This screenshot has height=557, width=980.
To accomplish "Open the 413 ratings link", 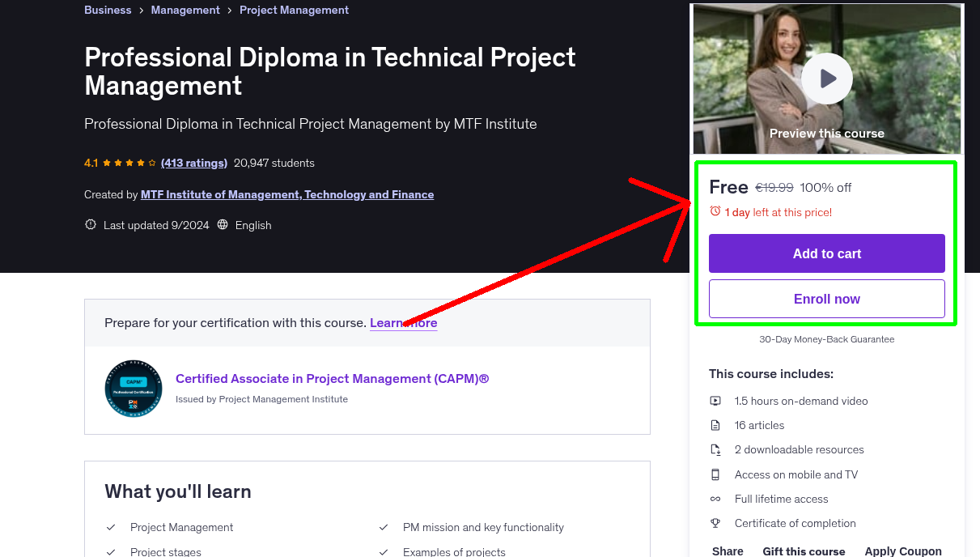I will 194,163.
